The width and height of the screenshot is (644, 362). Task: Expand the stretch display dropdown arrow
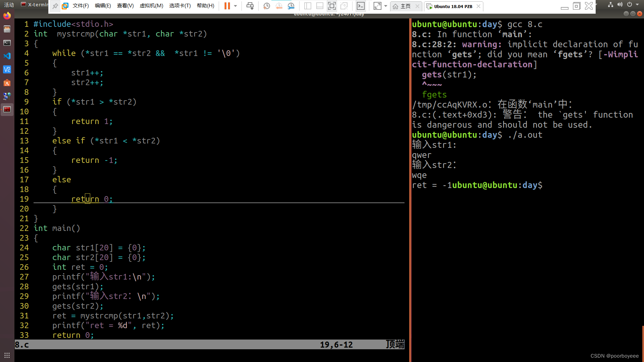coord(386,6)
